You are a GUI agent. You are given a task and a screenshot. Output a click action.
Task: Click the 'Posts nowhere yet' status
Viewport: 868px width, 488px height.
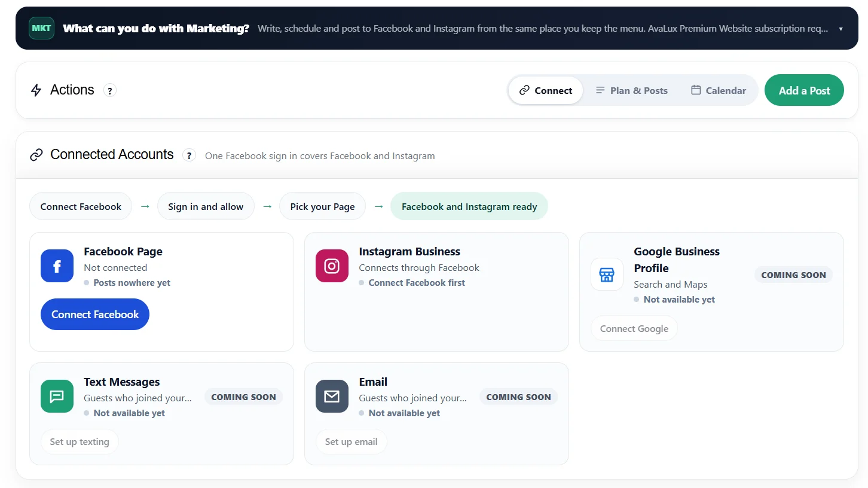132,283
